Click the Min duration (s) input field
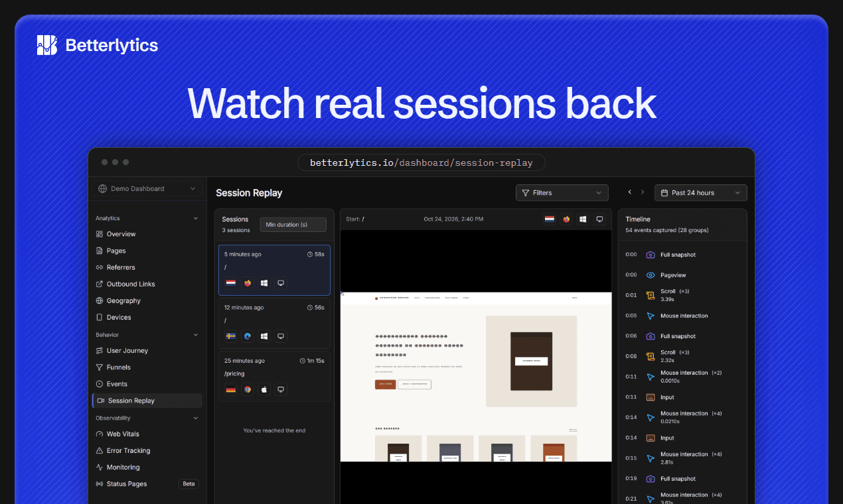Image resolution: width=843 pixels, height=504 pixels. click(x=293, y=225)
